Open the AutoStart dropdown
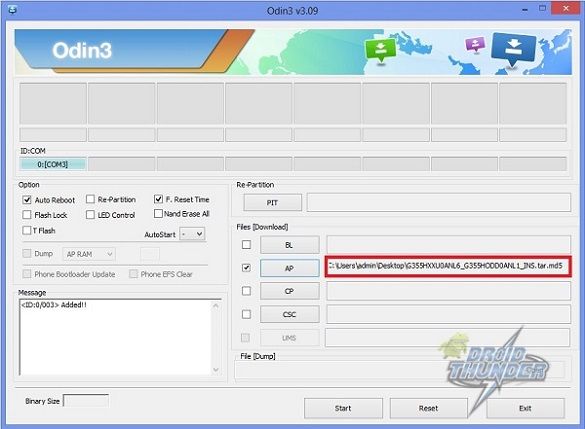 point(192,234)
